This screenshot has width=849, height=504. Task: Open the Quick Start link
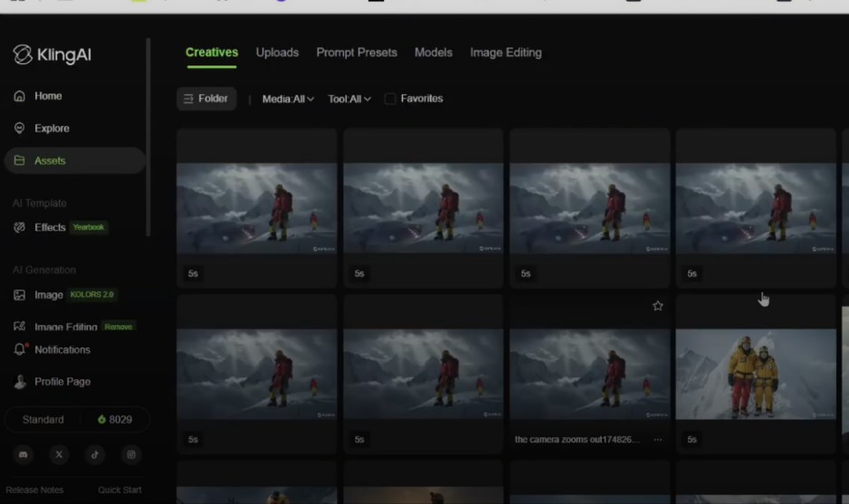119,490
